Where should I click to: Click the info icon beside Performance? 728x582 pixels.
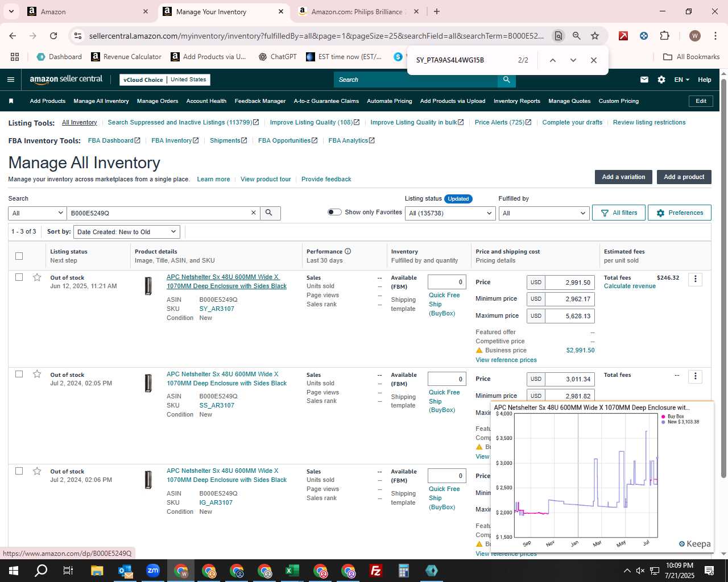348,251
